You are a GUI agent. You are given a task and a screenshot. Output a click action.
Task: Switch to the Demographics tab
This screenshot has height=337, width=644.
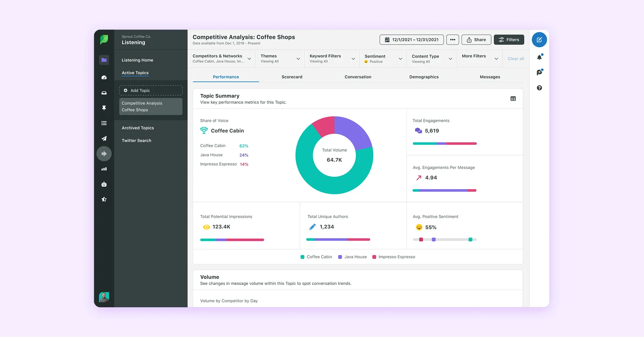click(x=424, y=77)
